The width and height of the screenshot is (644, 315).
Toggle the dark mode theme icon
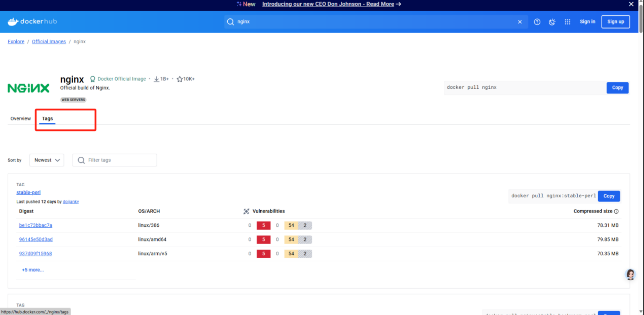pyautogui.click(x=552, y=22)
